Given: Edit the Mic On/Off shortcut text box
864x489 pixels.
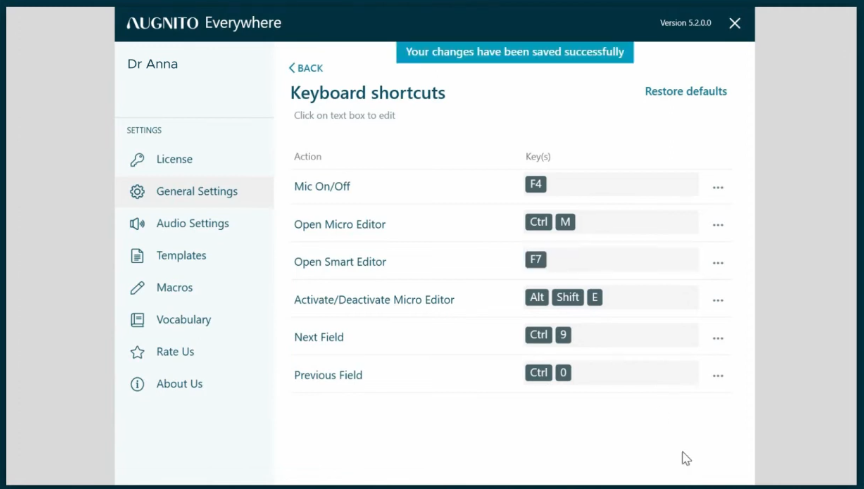Looking at the screenshot, I should pyautogui.click(x=611, y=185).
